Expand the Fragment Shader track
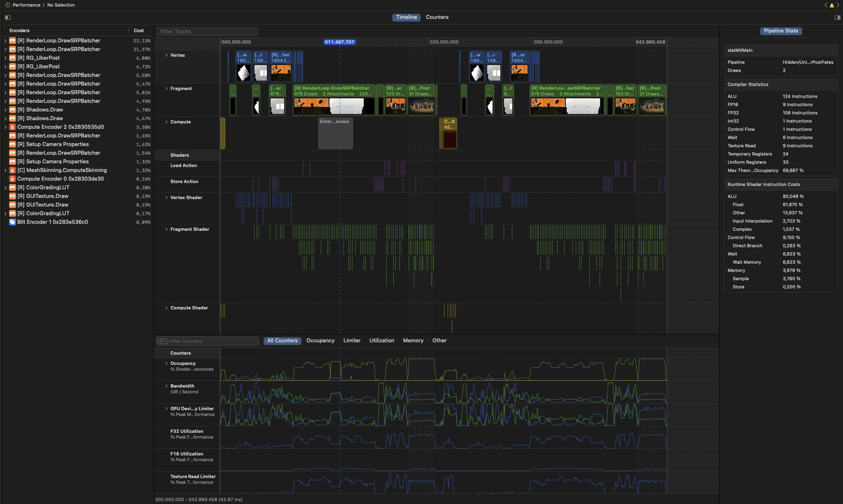This screenshot has height=504, width=843. point(166,229)
